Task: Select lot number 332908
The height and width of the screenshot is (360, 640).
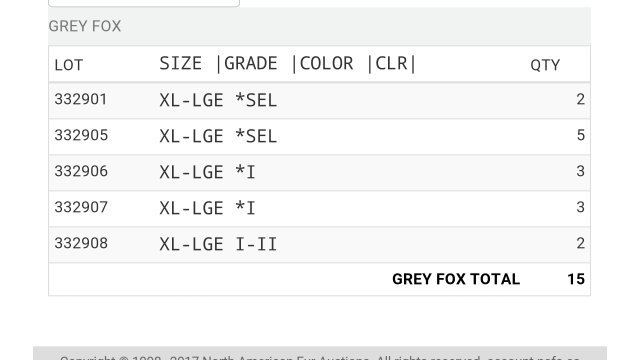Action: [81, 243]
